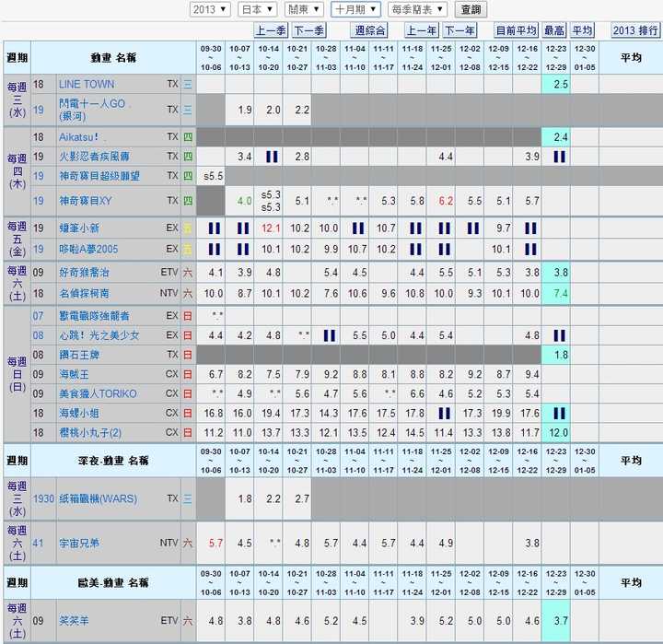The width and height of the screenshot is (663, 644).
Task: Go to previous season via 上一季
Action: pyautogui.click(x=271, y=30)
